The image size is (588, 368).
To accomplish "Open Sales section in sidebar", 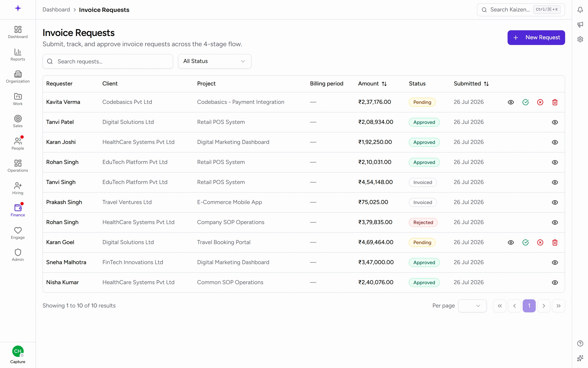I will (18, 121).
